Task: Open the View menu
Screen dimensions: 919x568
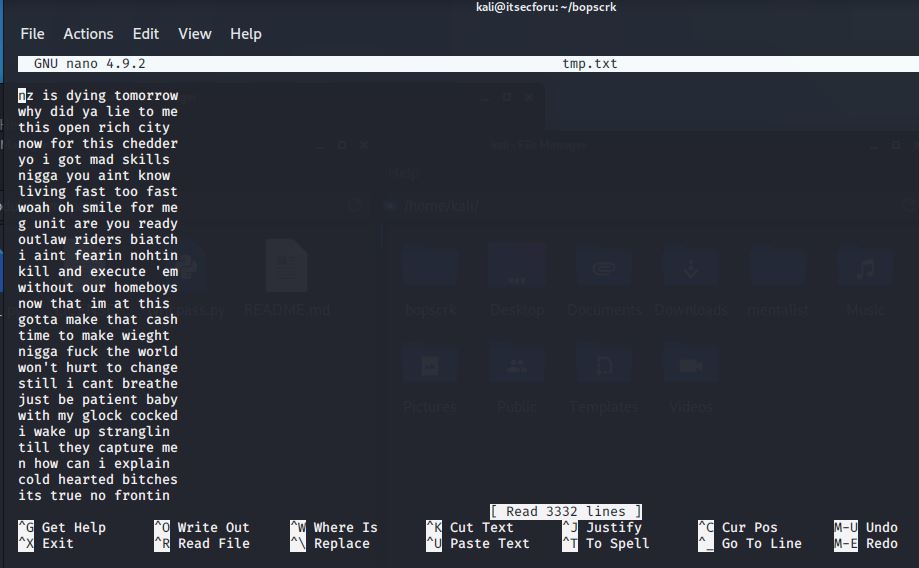Action: [195, 34]
